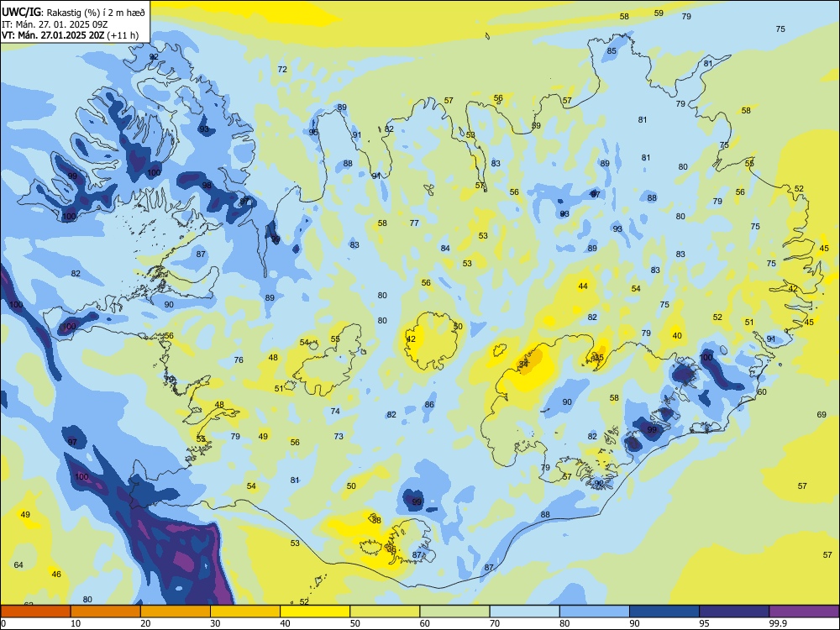Click the humidity value 36 on the map
Screen dimensions: 840x630
pos(391,549)
